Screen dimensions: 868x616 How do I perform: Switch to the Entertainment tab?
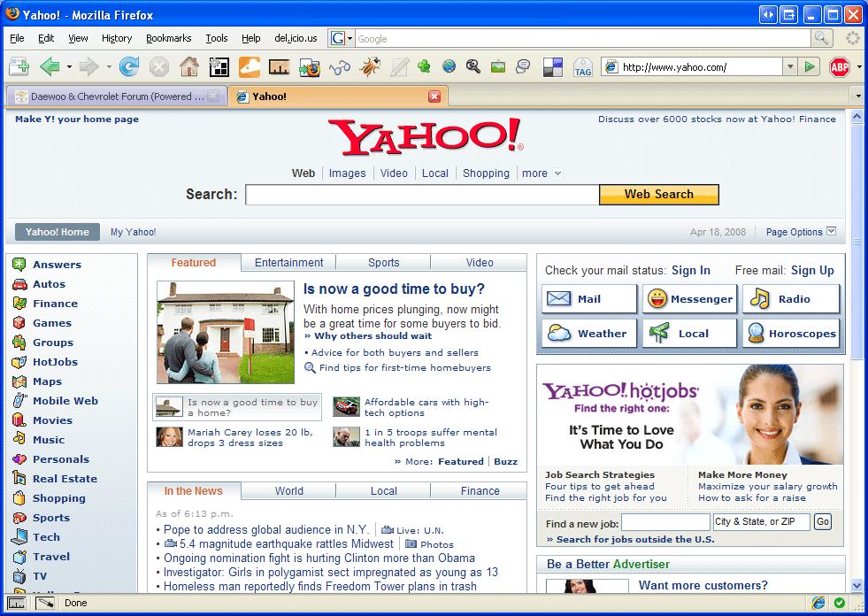(288, 263)
